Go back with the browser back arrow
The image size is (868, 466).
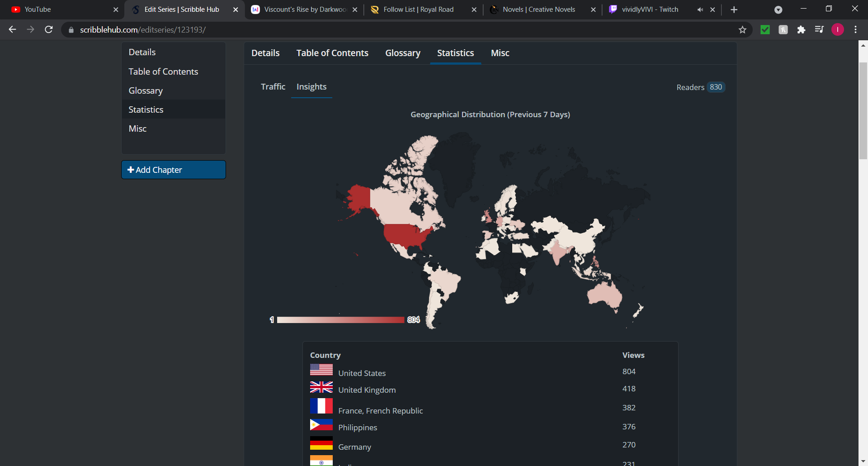point(12,29)
